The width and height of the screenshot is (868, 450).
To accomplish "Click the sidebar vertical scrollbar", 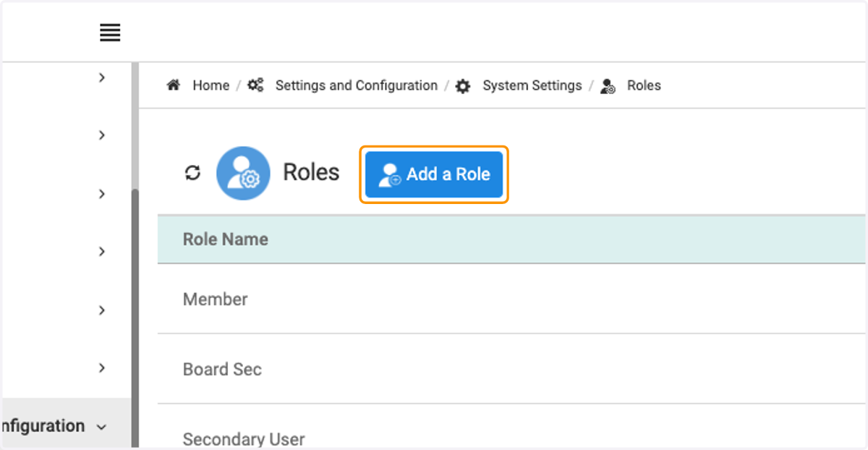I will click(135, 318).
